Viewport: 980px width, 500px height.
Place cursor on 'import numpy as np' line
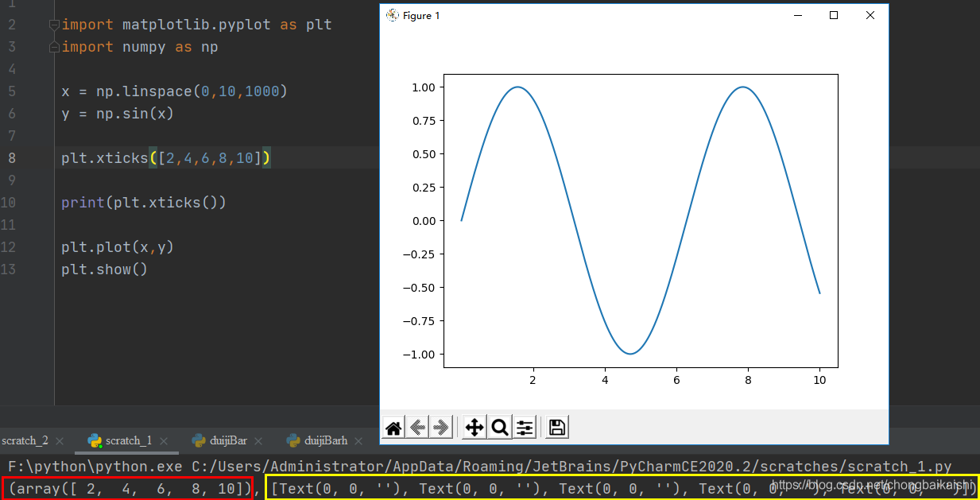coord(139,47)
